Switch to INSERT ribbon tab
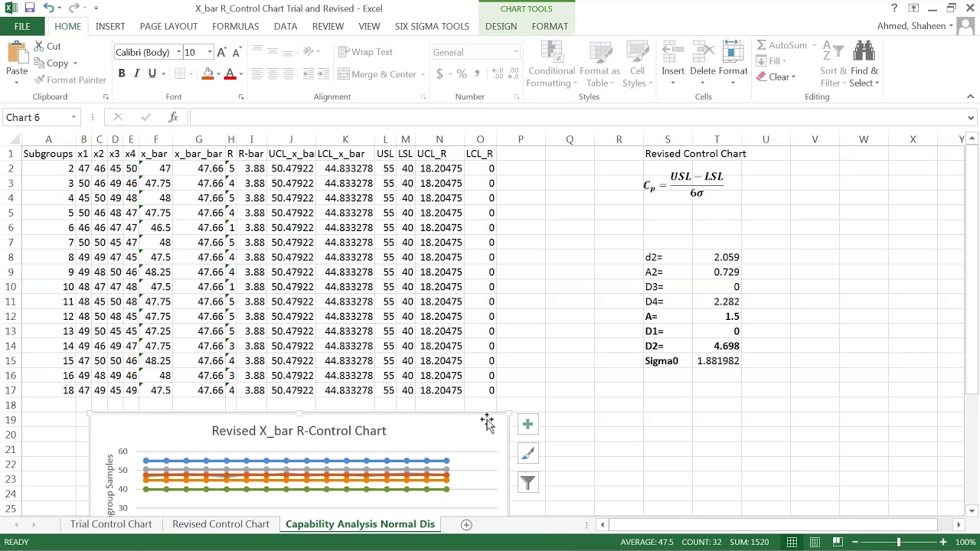This screenshot has height=551, width=980. (x=110, y=26)
